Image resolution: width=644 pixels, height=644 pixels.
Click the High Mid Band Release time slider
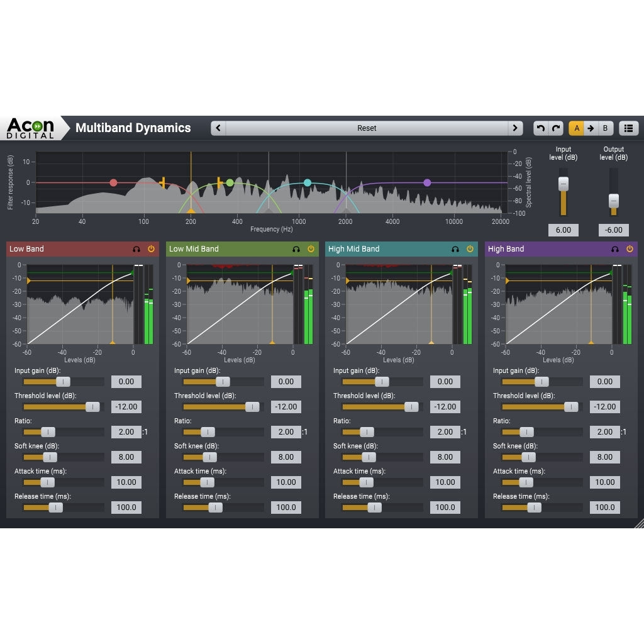382,508
